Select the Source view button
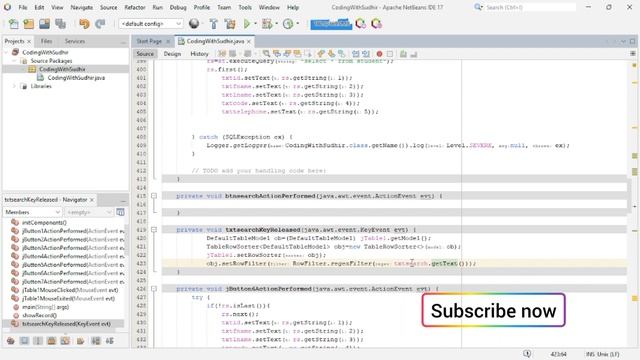The image size is (640, 360). 145,54
